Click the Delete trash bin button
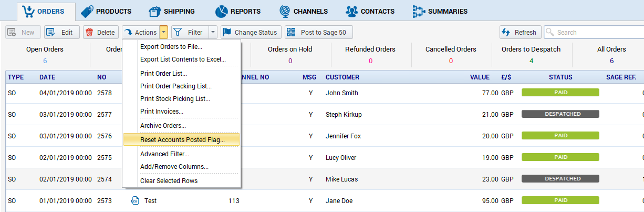 [100, 32]
